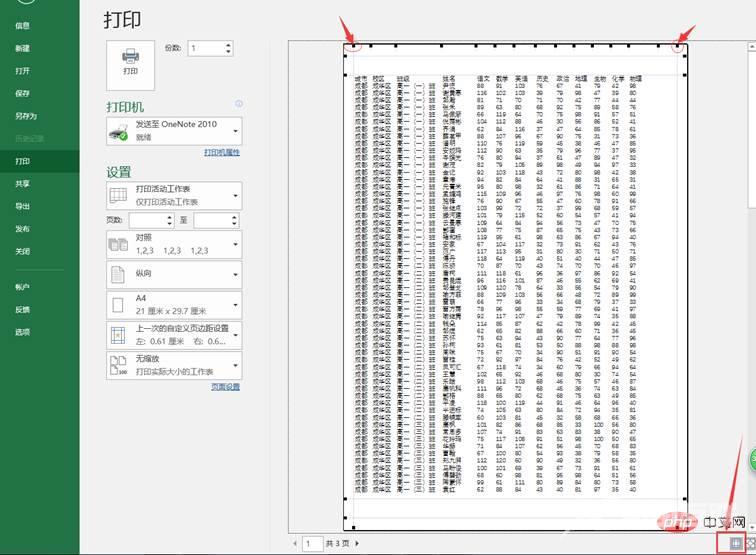Click printer info icon beside 打印机 heading
Image resolution: width=756 pixels, height=555 pixels.
click(x=239, y=104)
